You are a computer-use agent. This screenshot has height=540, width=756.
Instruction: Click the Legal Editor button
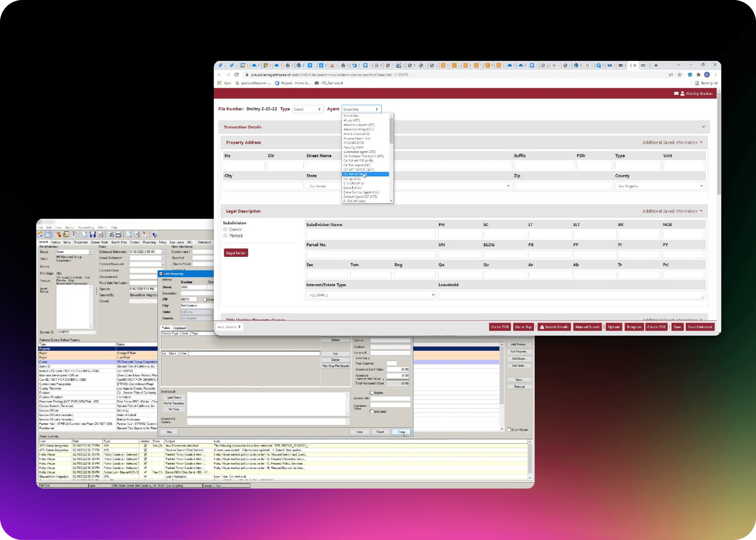click(x=236, y=253)
